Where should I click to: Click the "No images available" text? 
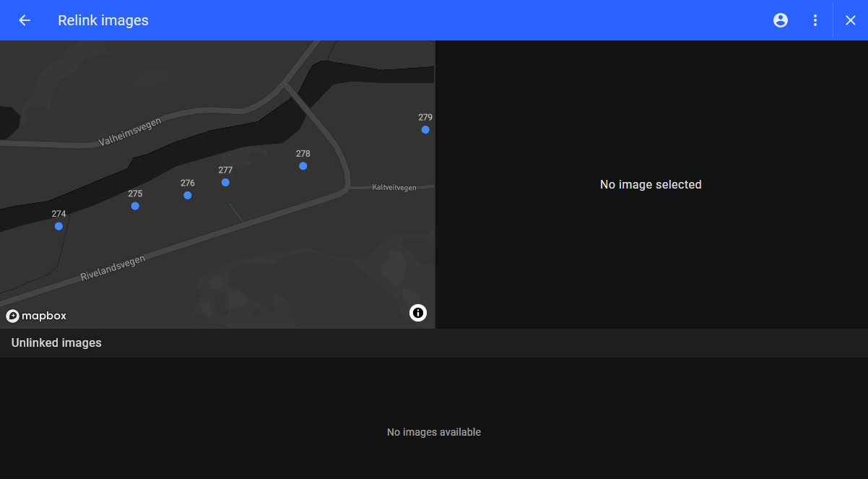click(433, 432)
